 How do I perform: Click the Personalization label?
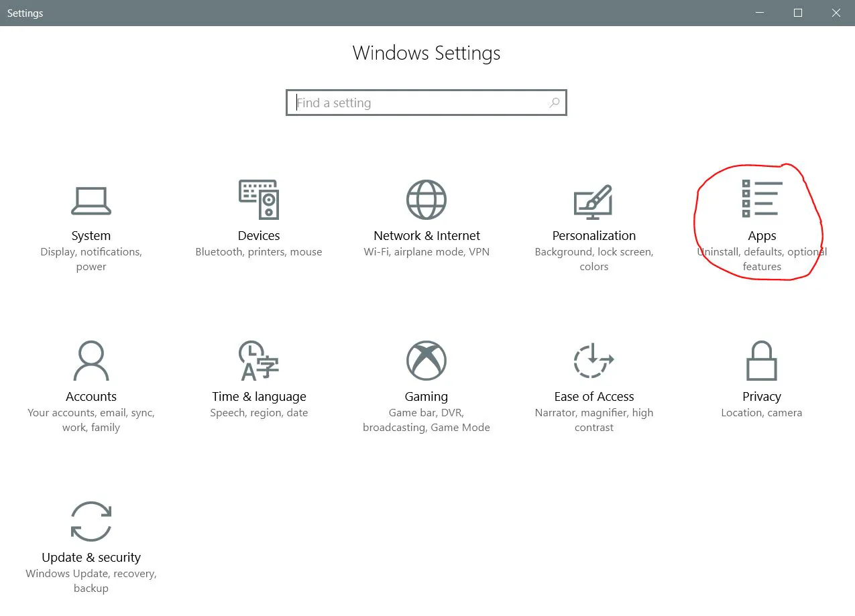[x=594, y=236]
